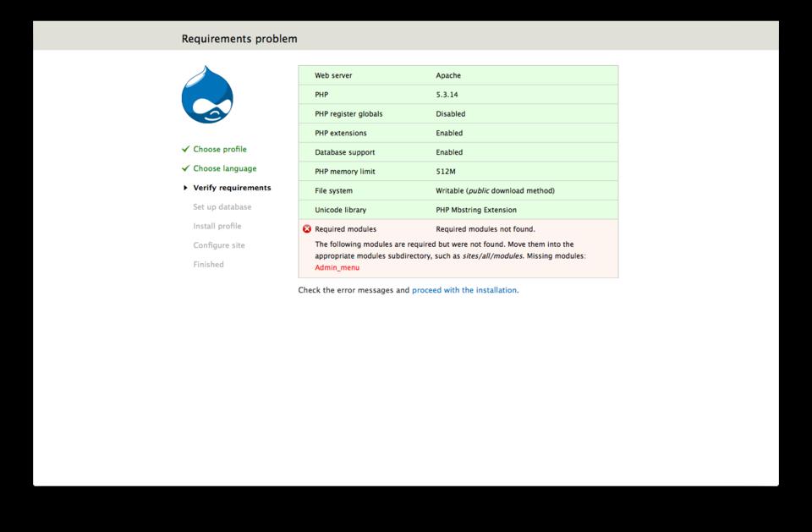Click the Web server row in table

333,76
